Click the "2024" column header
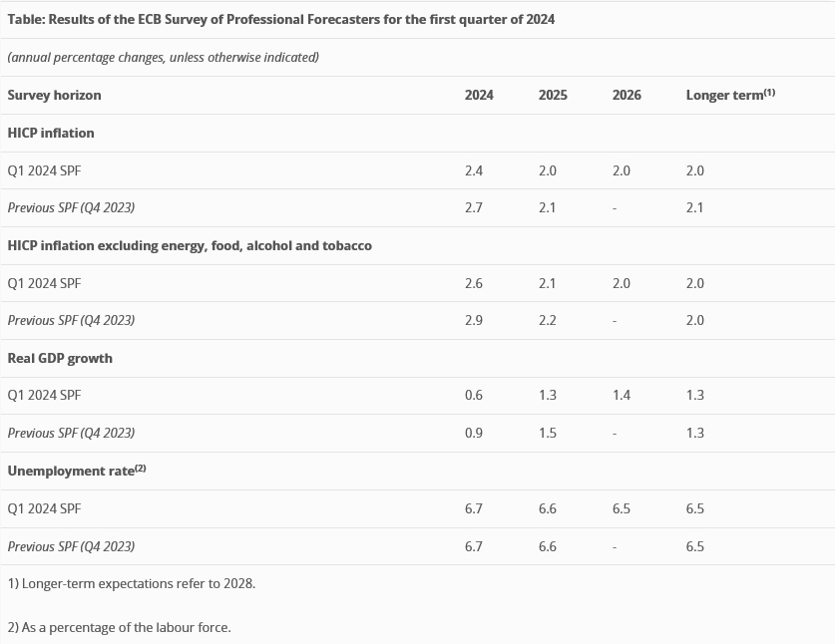This screenshot has height=644, width=835. (x=479, y=95)
